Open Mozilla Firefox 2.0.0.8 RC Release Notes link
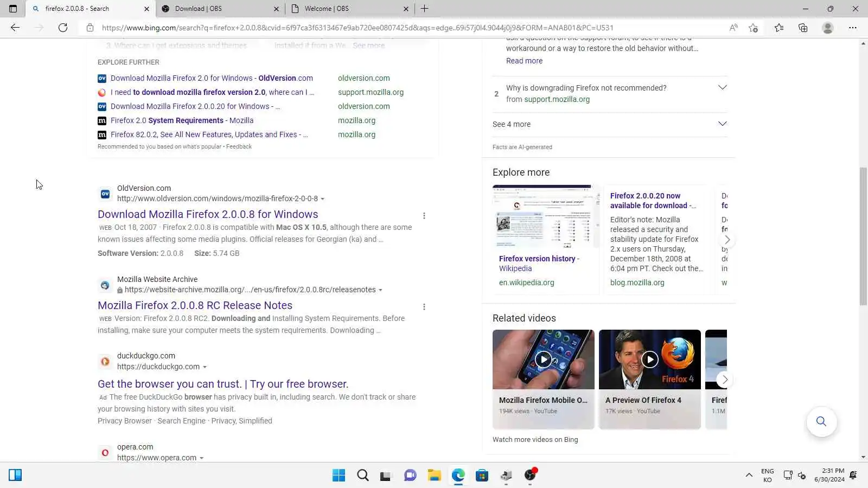 (195, 306)
